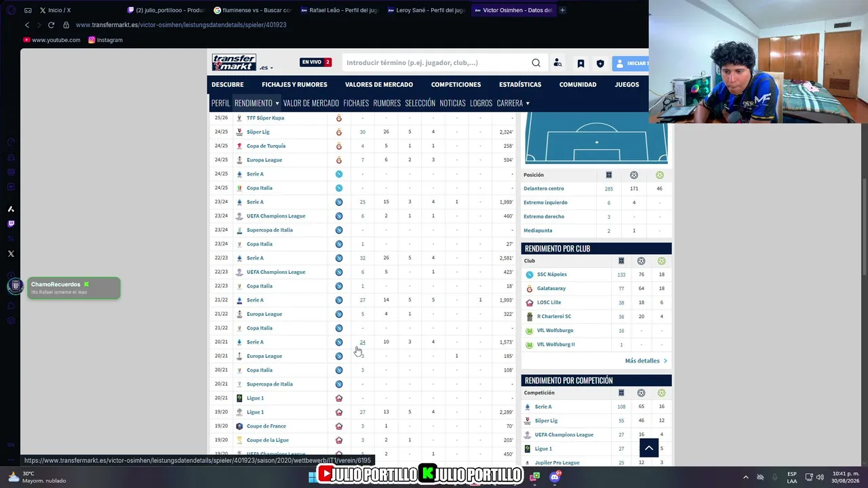
Task: Click the 20/21 Serie A games value 24
Action: pyautogui.click(x=363, y=342)
